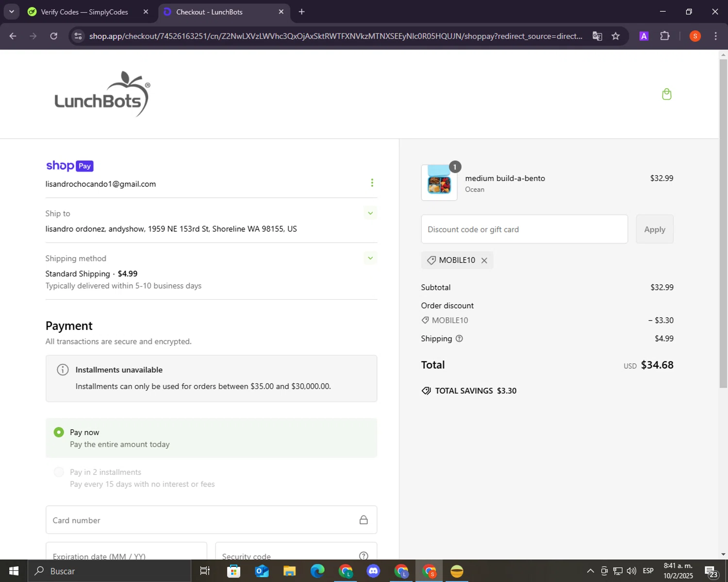Click the Buscar taskbar search box
The height and width of the screenshot is (582, 728).
coord(109,571)
